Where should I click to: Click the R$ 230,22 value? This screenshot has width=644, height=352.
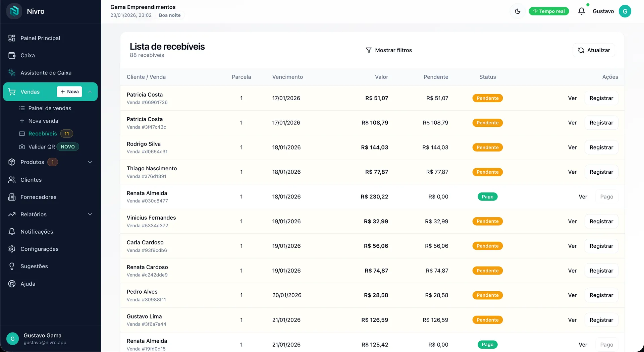374,197
